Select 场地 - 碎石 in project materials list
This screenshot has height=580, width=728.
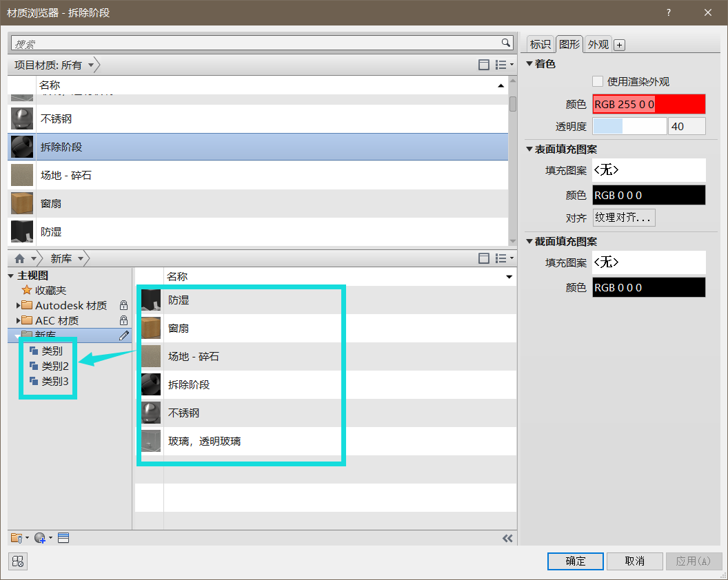[x=258, y=176]
